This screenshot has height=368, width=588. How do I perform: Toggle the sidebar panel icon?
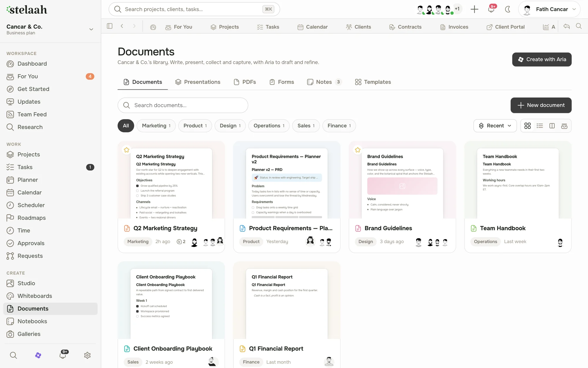[110, 26]
